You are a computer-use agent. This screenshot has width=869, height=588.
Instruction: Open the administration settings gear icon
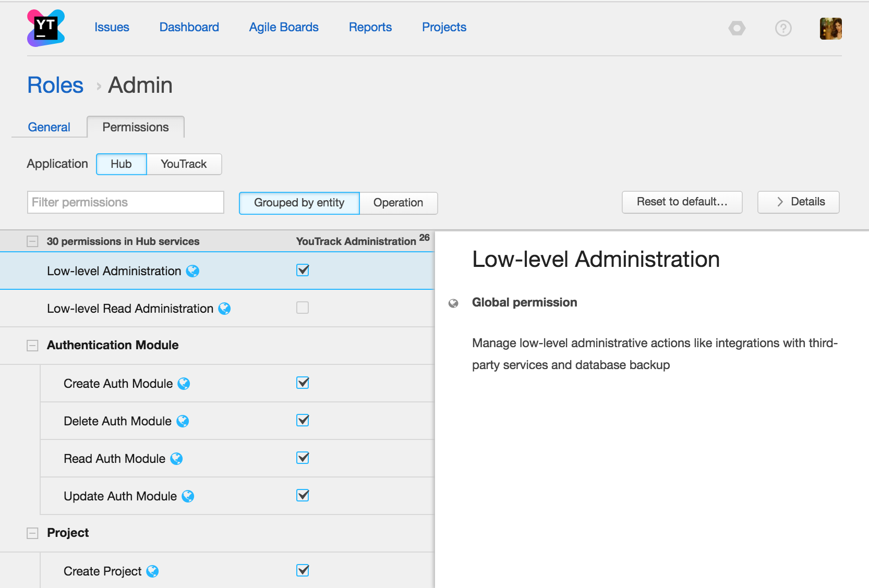coord(737,28)
